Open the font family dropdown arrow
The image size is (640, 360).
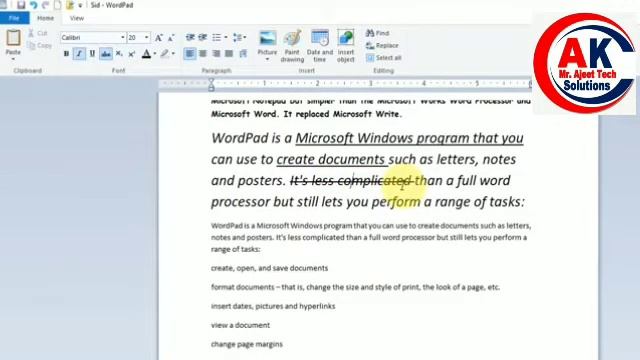point(122,38)
